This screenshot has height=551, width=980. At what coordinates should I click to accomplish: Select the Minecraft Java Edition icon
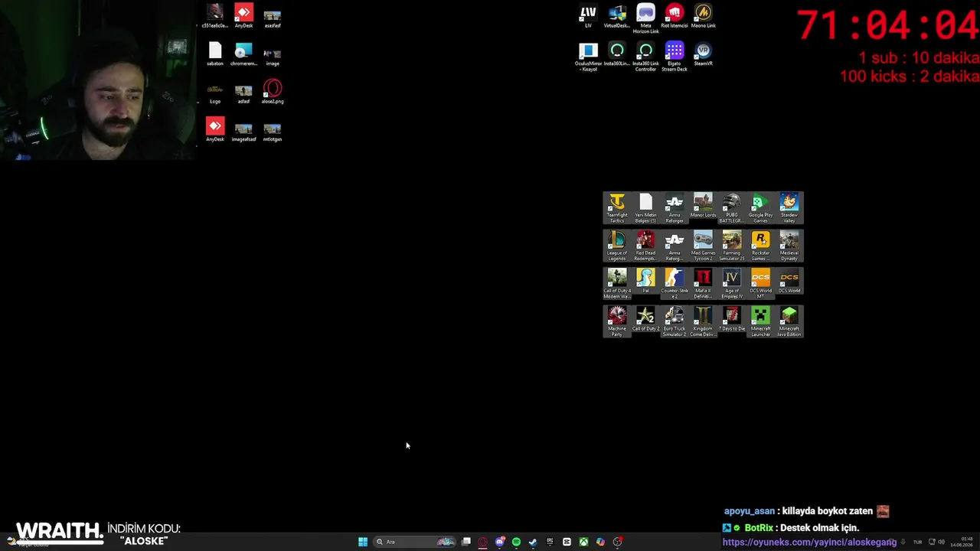click(x=789, y=322)
